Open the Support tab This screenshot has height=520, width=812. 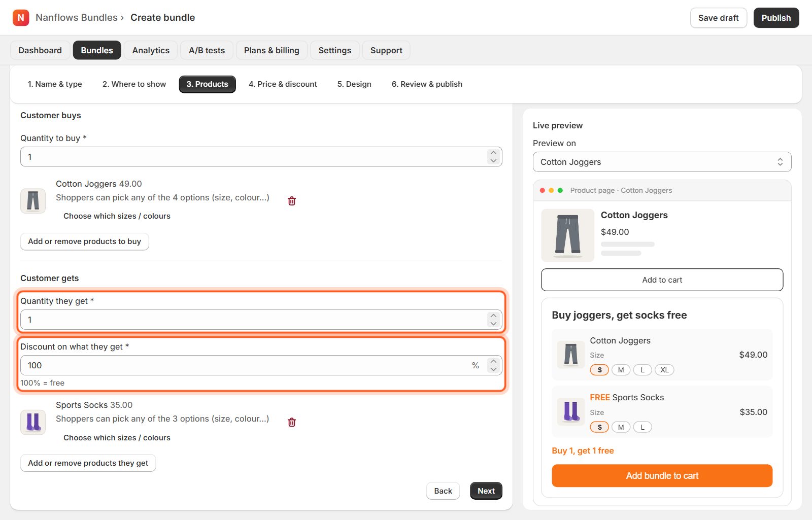coord(386,50)
